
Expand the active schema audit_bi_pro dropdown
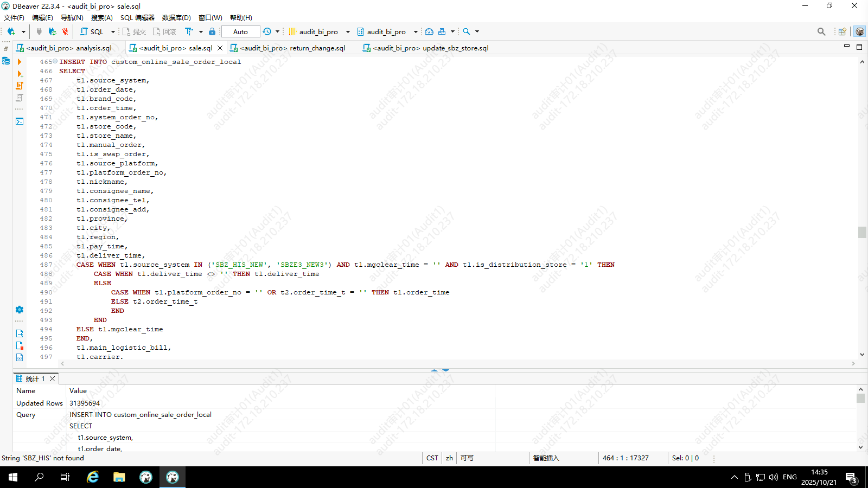pyautogui.click(x=416, y=32)
